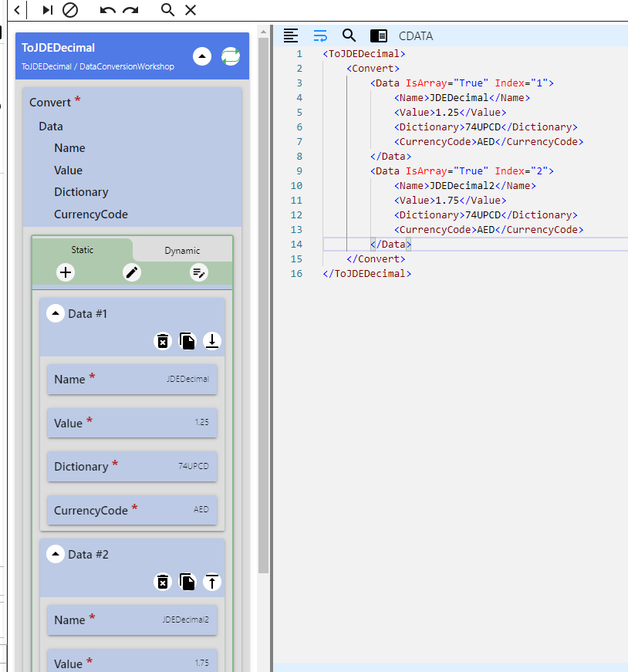Edit the Data #2 Value field 1.75
The image size is (628, 672).
pos(132,660)
